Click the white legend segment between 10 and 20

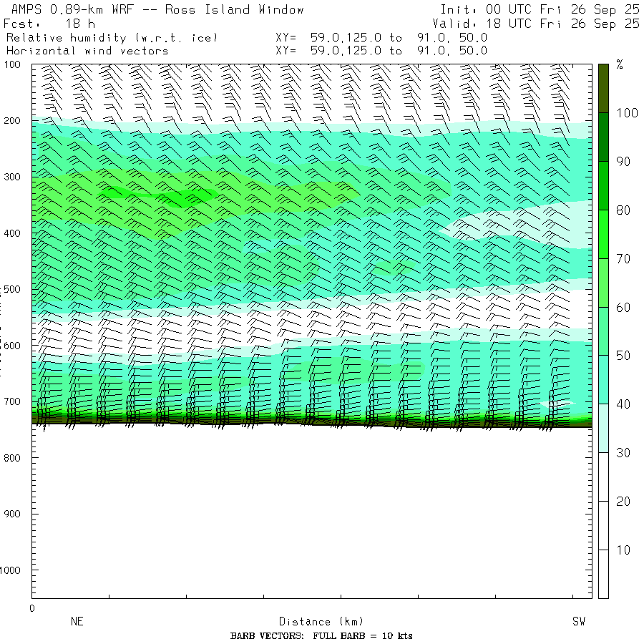[604, 525]
